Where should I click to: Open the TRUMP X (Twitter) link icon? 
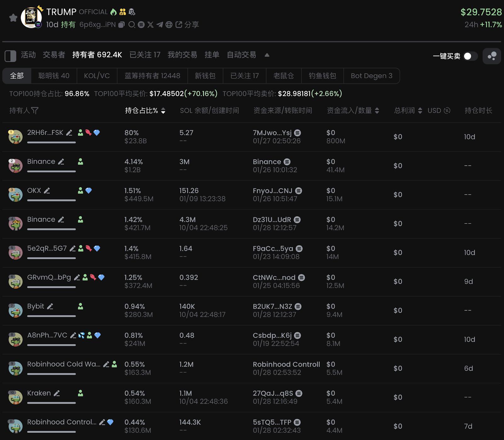pyautogui.click(x=151, y=25)
